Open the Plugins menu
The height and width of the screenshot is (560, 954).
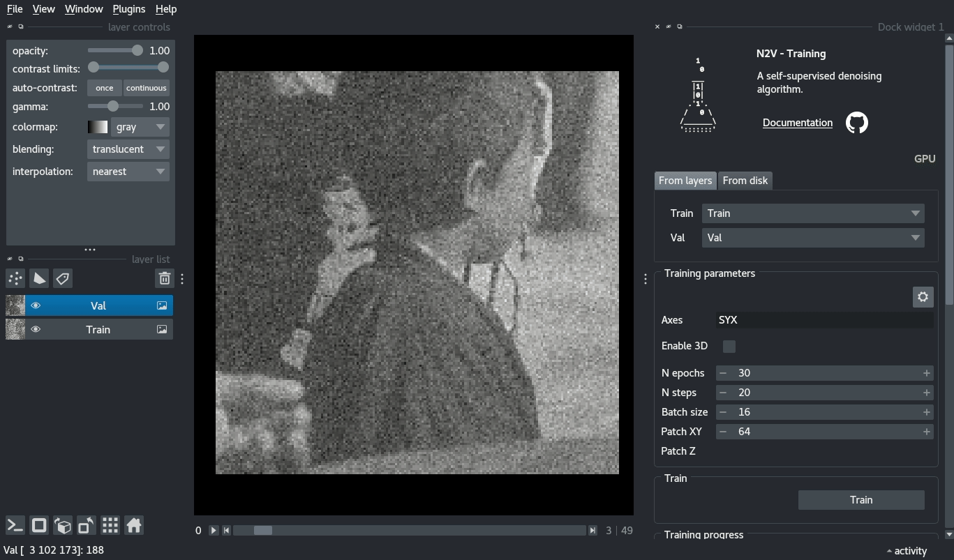128,9
